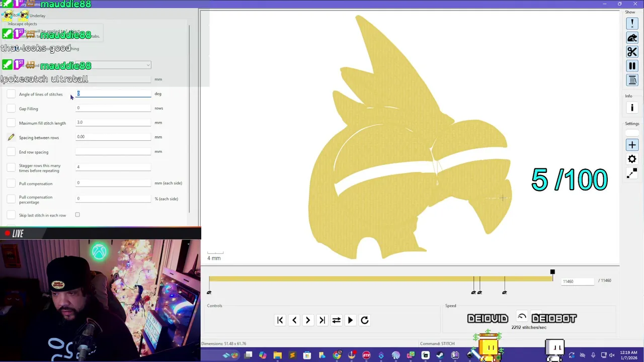
Task: Switch to the Underlay tab
Action: click(x=37, y=16)
